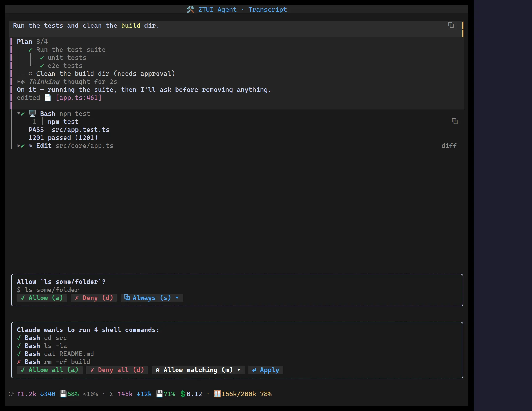The image size is (532, 411).
Task: Click Allow matching (m)
Action: point(198,370)
